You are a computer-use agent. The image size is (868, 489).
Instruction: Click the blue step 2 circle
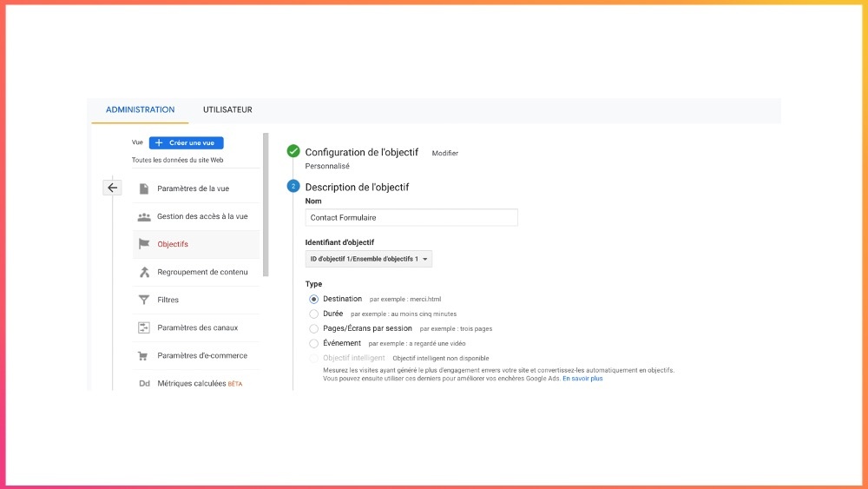(x=293, y=186)
